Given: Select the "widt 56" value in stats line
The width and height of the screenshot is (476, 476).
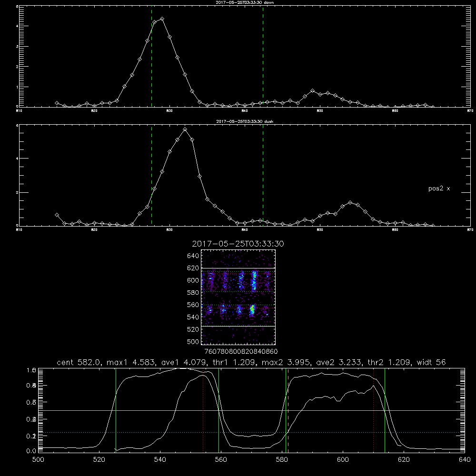Looking at the screenshot, I should (431, 362).
